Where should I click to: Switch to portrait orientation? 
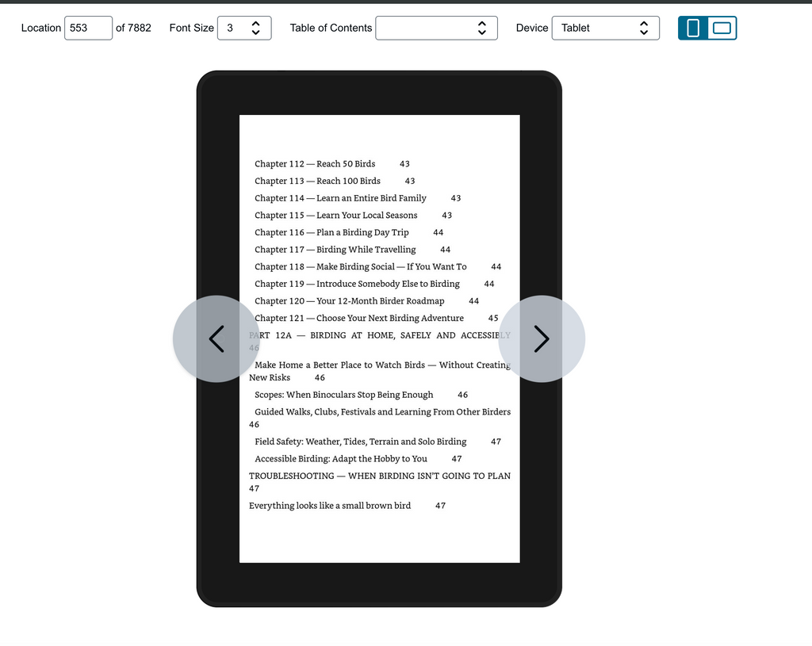(x=693, y=28)
